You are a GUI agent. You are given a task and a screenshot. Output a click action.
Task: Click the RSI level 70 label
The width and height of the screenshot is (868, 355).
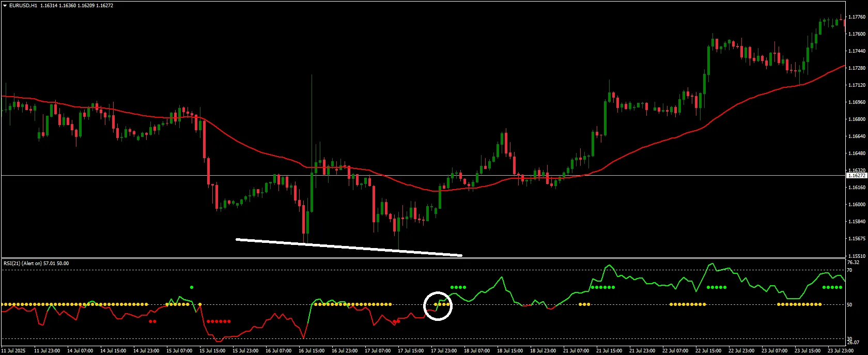850,270
